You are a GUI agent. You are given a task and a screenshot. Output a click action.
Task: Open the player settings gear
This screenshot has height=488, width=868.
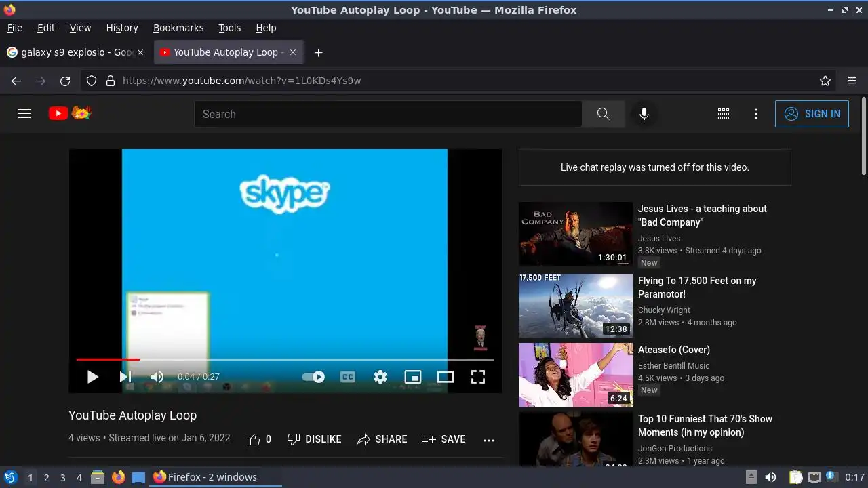pyautogui.click(x=380, y=377)
